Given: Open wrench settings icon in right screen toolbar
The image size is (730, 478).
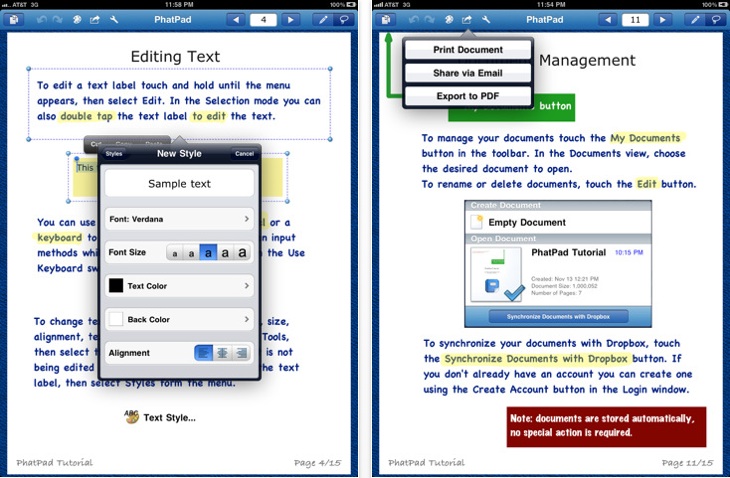Looking at the screenshot, I should coord(486,20).
